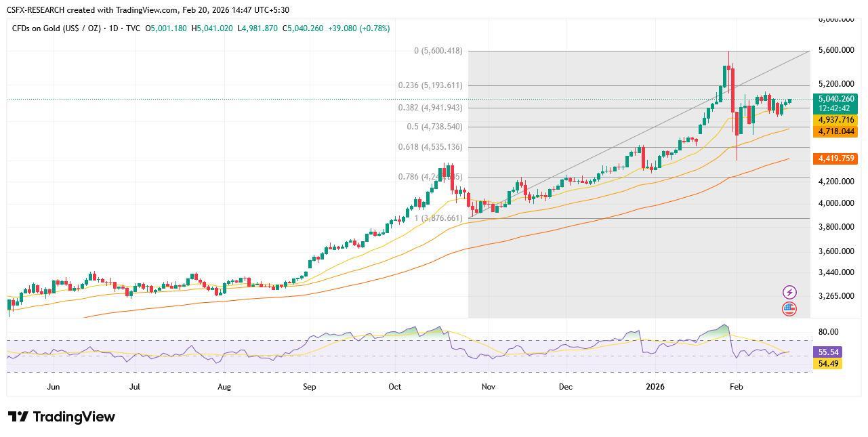Select the 0.236 Fibonacci level label
868x437 pixels.
click(430, 85)
